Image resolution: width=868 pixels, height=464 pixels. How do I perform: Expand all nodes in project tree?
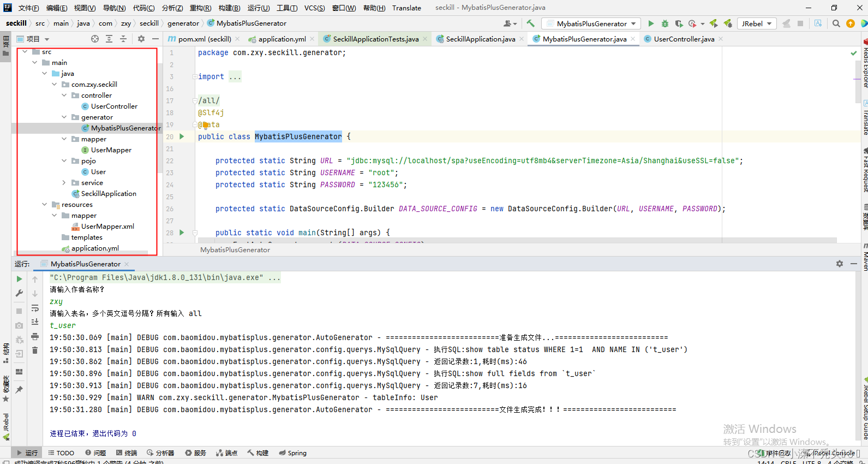click(109, 39)
